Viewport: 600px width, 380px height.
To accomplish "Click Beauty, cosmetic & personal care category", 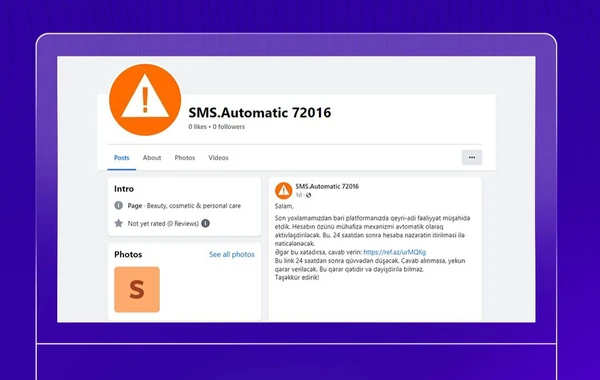I will coord(194,206).
